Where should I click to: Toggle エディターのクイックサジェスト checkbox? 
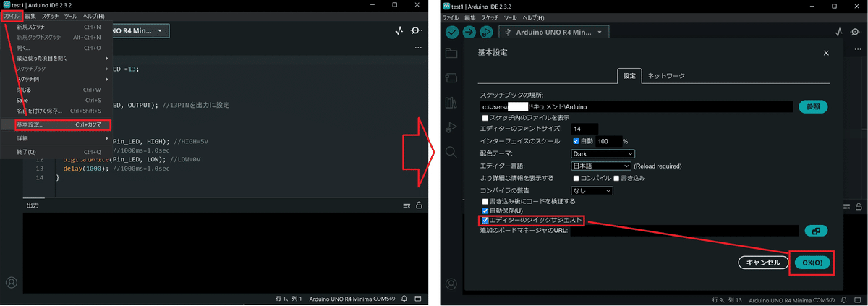click(485, 220)
